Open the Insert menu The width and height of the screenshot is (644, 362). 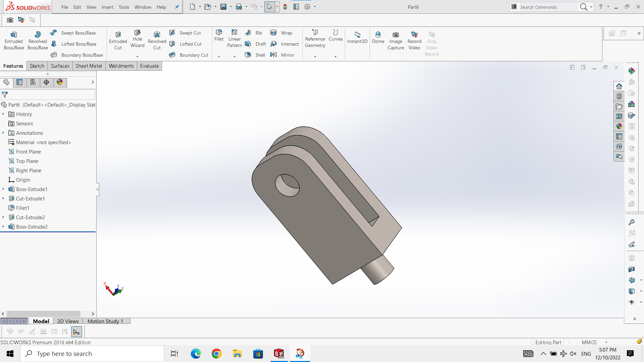click(x=107, y=7)
